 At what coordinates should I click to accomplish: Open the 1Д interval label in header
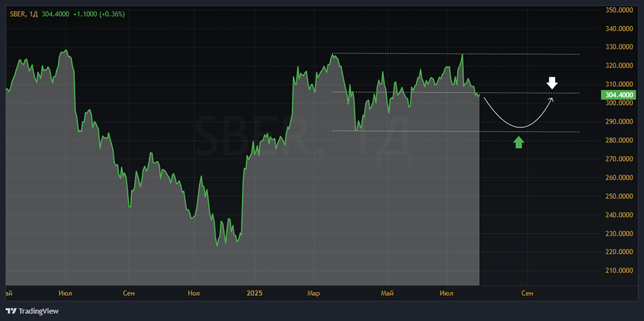[x=34, y=14]
